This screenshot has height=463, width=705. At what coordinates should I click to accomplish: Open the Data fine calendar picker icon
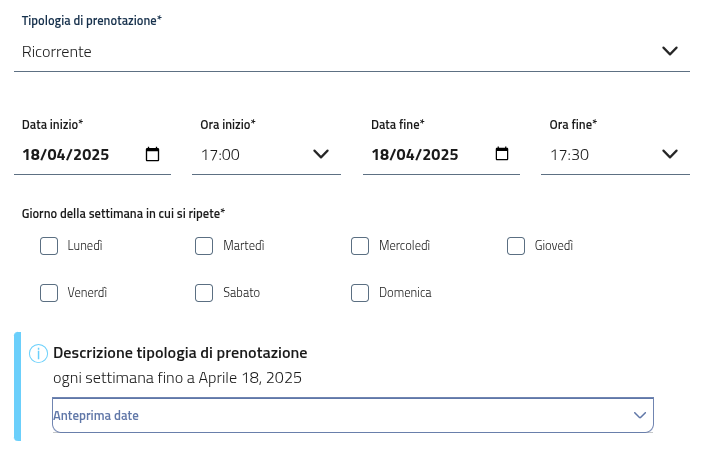502,154
